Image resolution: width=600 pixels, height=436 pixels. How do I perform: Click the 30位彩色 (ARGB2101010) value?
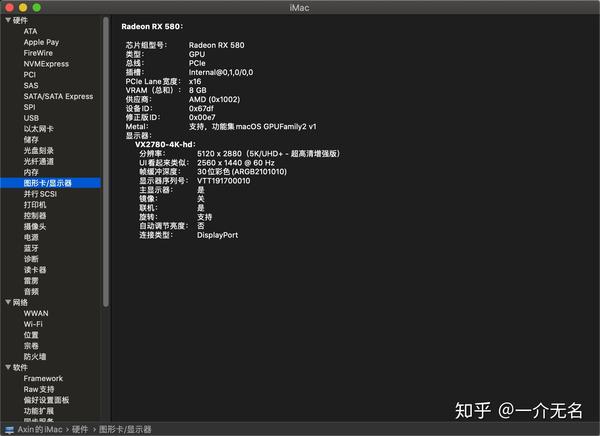click(x=242, y=171)
